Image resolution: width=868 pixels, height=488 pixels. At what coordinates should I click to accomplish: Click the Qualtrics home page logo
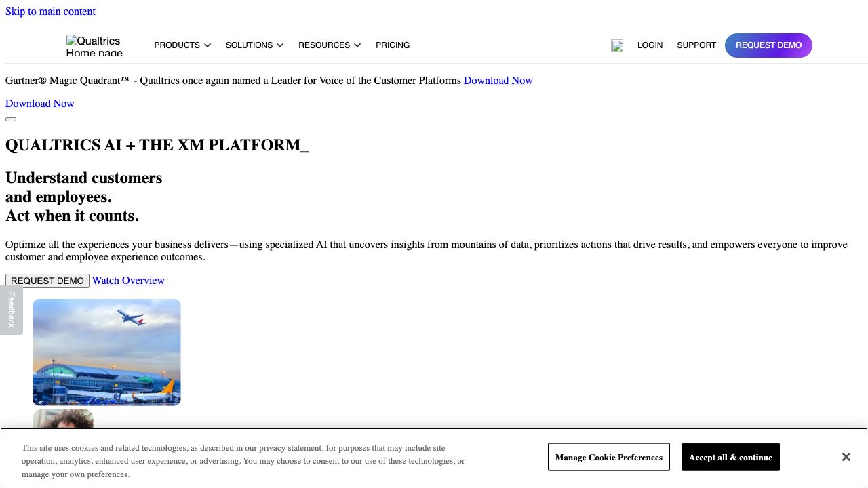point(94,45)
